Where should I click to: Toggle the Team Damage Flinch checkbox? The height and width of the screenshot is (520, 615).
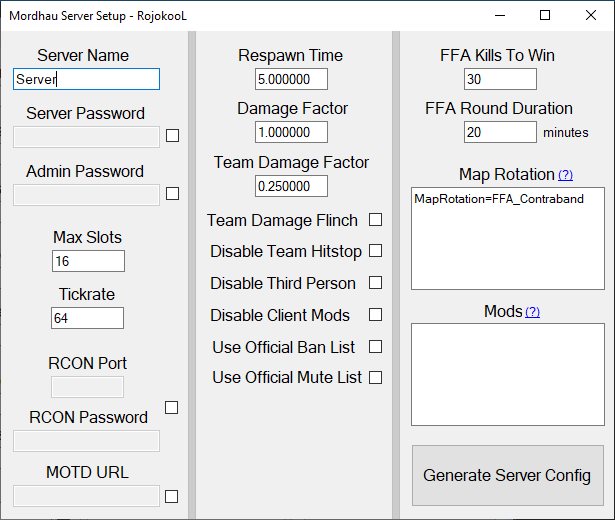375,220
